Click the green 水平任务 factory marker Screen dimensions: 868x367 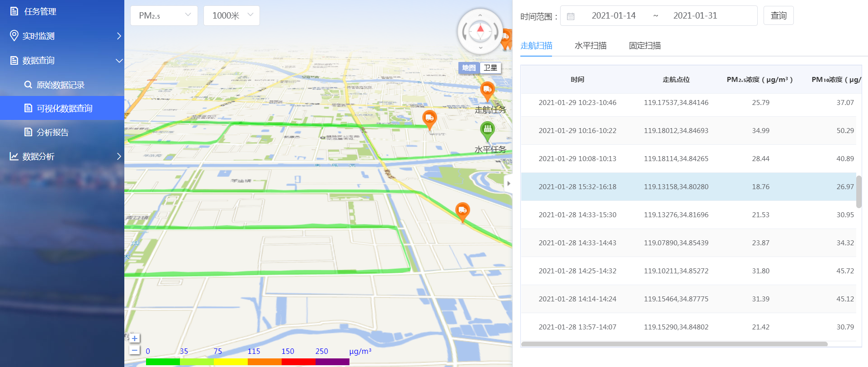coord(487,129)
